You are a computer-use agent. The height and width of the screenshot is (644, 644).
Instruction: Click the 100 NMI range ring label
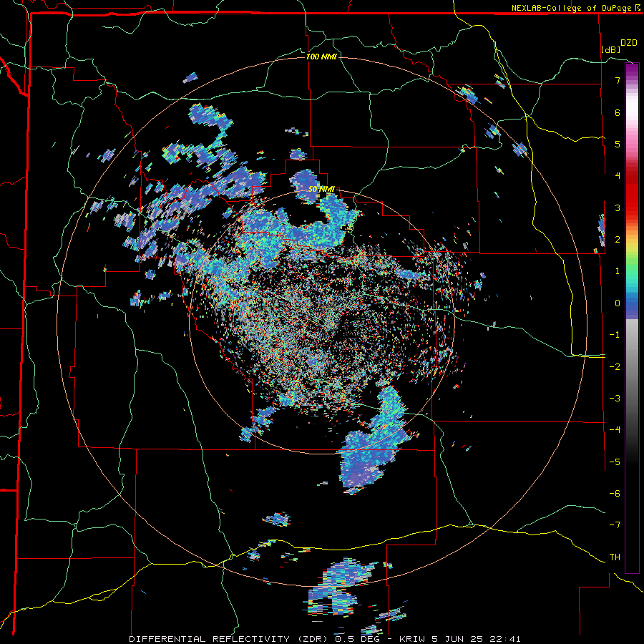[x=321, y=57]
